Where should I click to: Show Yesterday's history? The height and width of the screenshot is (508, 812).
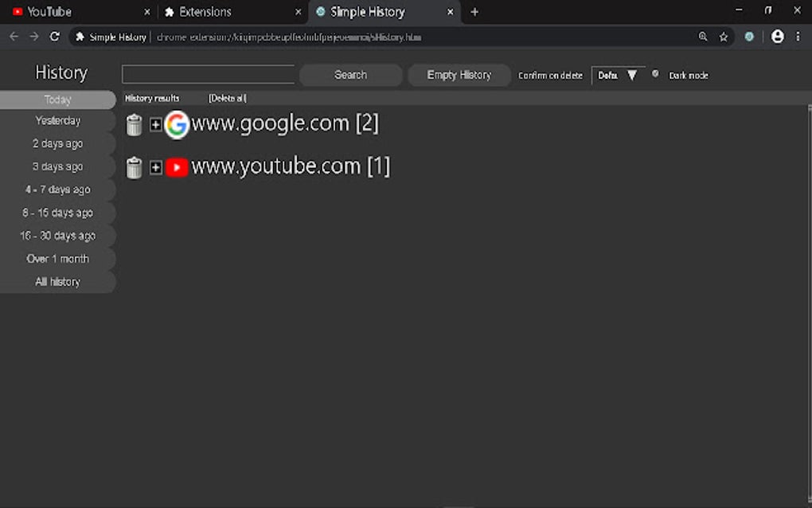click(57, 121)
